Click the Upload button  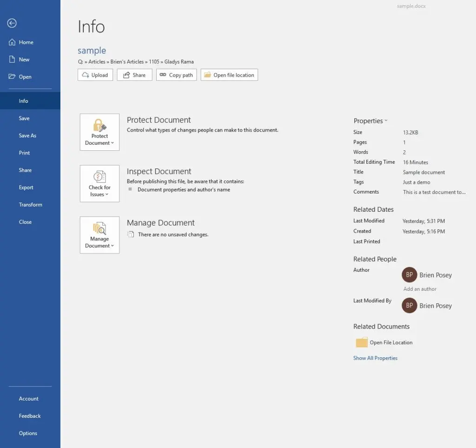point(95,75)
